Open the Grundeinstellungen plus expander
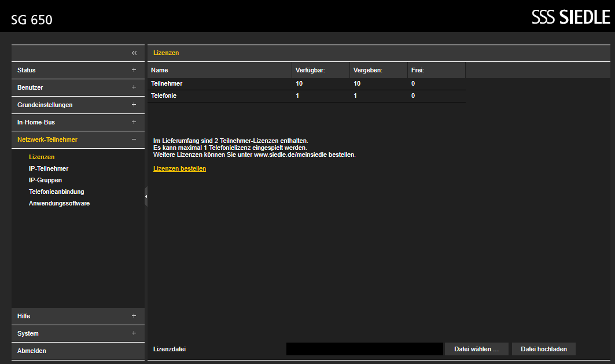The image size is (615, 364). click(x=134, y=105)
